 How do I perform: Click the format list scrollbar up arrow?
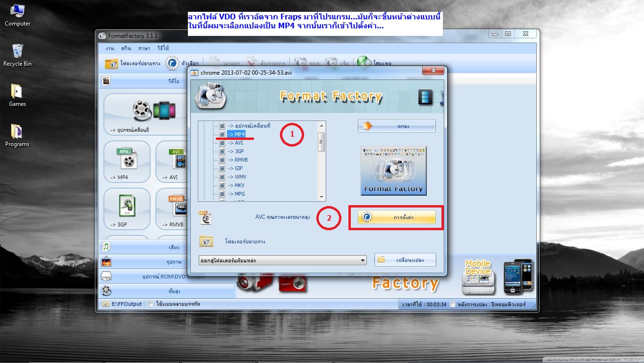click(322, 126)
